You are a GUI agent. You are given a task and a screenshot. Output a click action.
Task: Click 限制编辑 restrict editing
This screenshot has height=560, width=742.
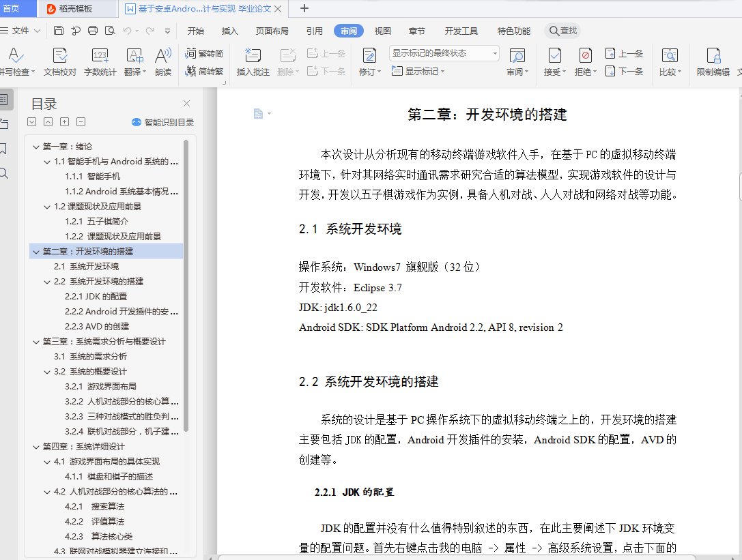(x=713, y=61)
